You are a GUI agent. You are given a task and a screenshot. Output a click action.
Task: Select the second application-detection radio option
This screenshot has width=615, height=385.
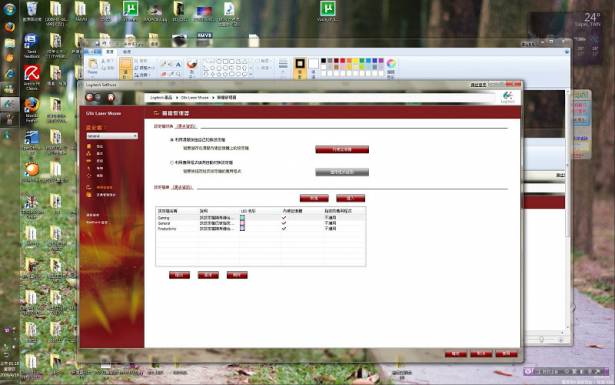(172, 162)
